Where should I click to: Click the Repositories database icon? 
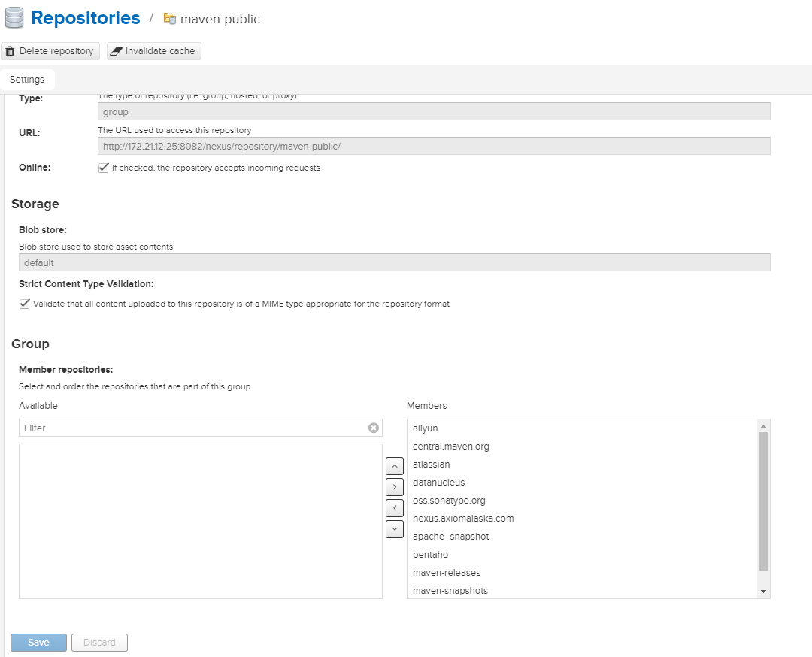(14, 18)
